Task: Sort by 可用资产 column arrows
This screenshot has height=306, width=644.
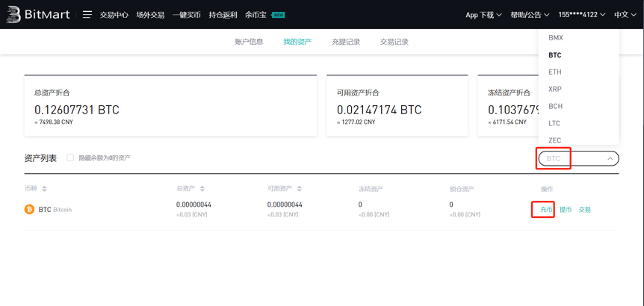Action: (300, 189)
